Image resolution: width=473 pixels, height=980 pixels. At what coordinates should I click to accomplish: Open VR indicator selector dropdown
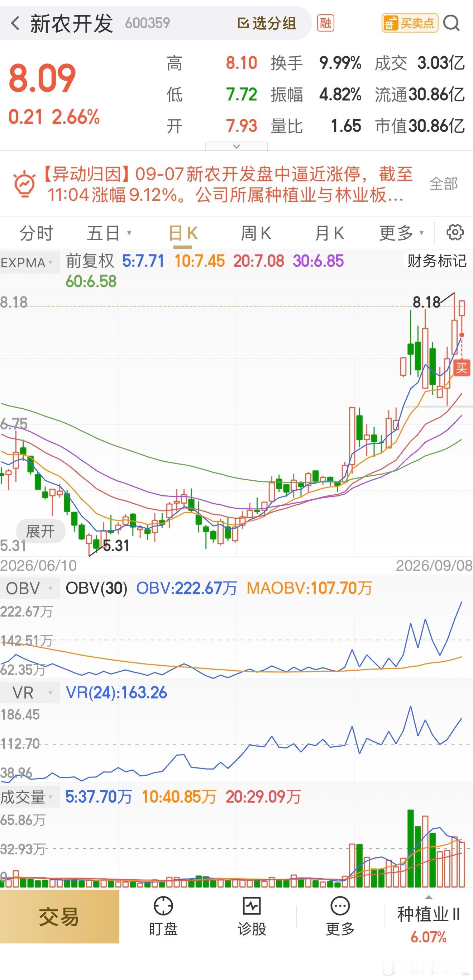point(30,693)
